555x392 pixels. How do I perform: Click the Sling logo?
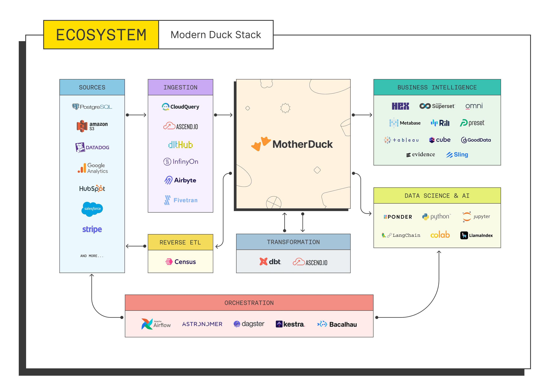(x=457, y=155)
